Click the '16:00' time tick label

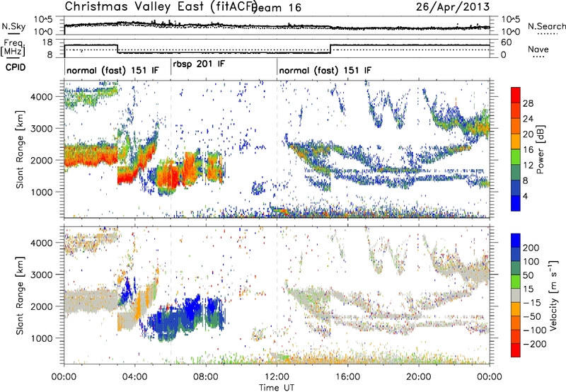[x=347, y=377]
